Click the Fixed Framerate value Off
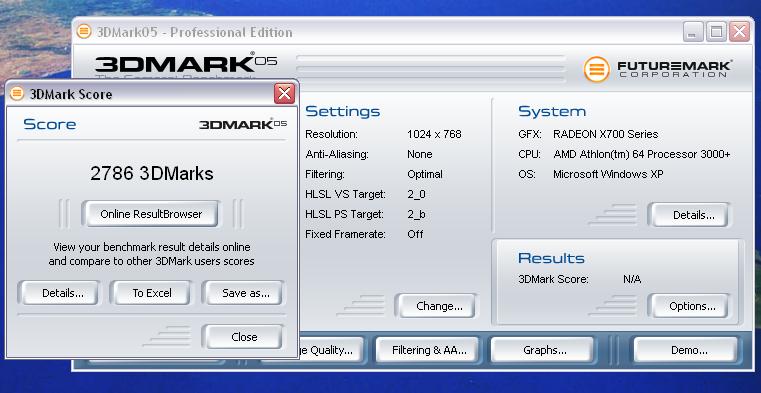The image size is (761, 393). point(415,234)
